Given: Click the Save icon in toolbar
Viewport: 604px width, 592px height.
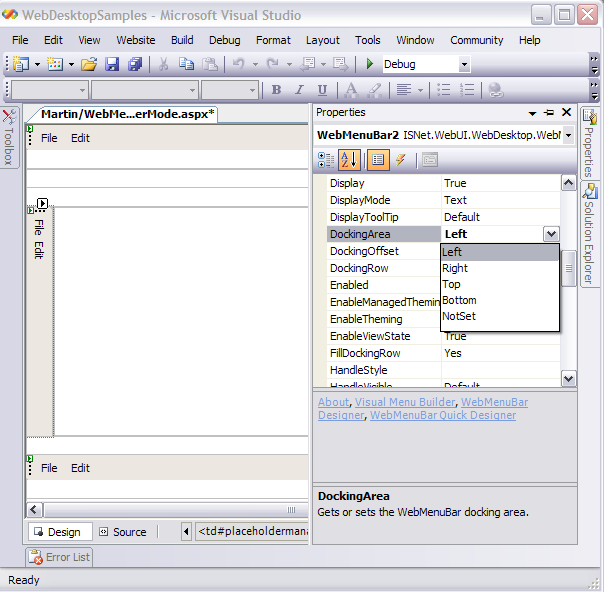Looking at the screenshot, I should click(x=112, y=64).
